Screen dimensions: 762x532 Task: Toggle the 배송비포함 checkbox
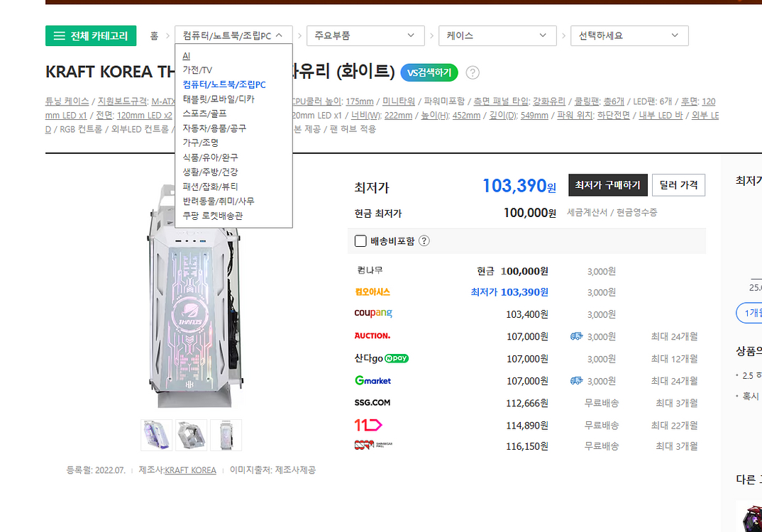point(360,241)
